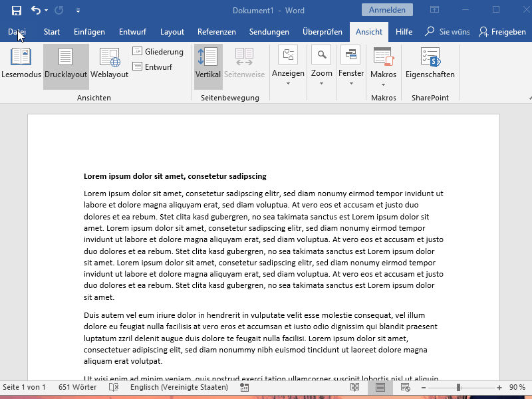Select the Ansicht tab

point(369,32)
